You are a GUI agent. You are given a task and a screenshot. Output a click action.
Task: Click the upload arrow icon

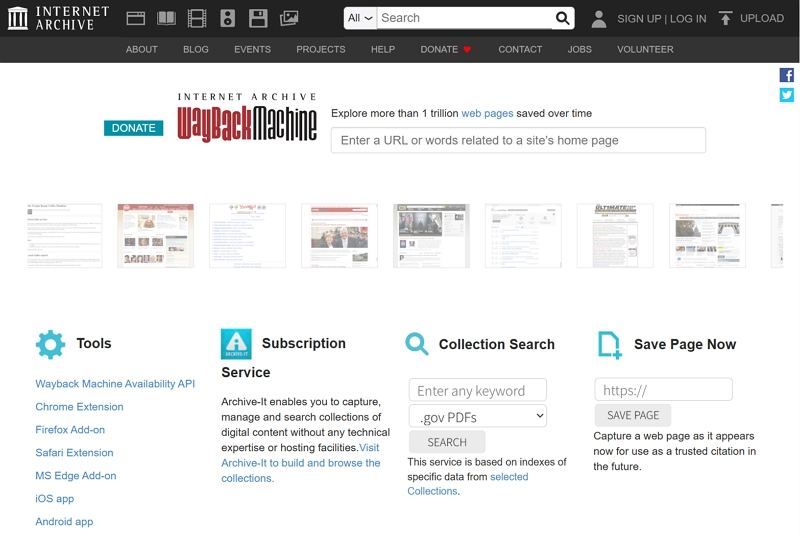coord(725,18)
